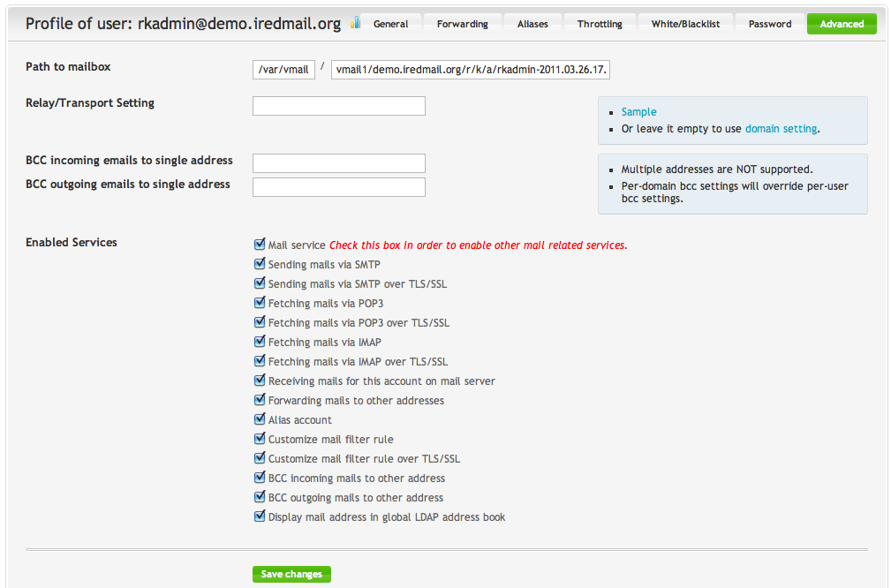Toggle the Alias account checkbox
Screen dimensions: 891x588
(260, 419)
